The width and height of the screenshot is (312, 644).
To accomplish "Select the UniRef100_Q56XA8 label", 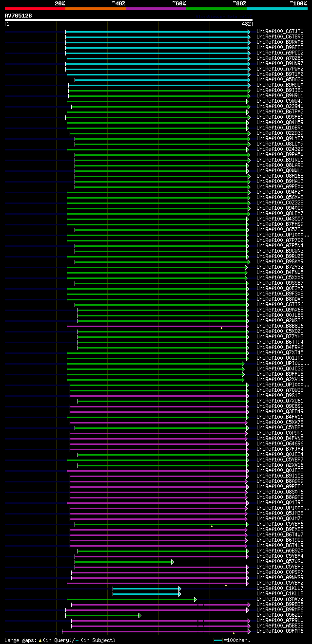I will 280,198.
